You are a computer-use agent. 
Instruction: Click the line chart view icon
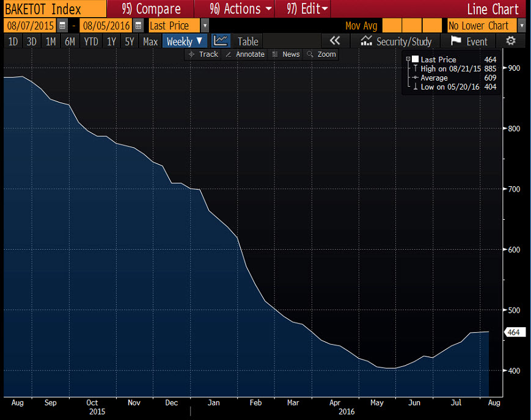point(221,41)
